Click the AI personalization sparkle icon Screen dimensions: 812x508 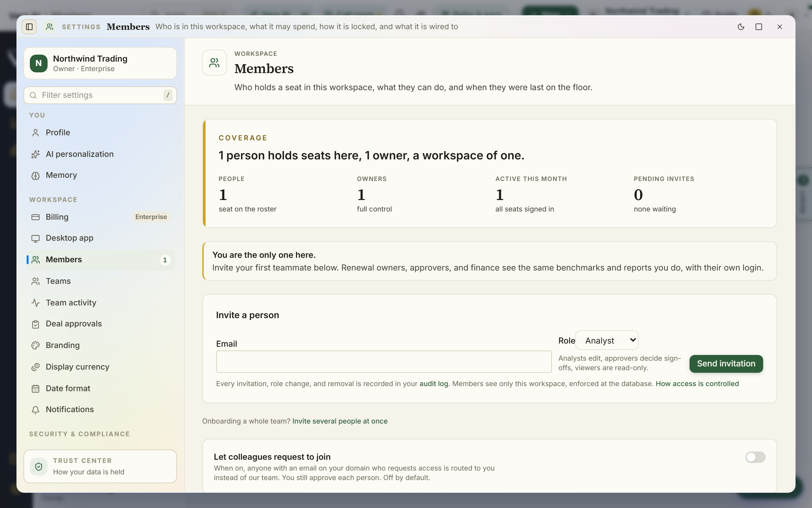click(36, 154)
